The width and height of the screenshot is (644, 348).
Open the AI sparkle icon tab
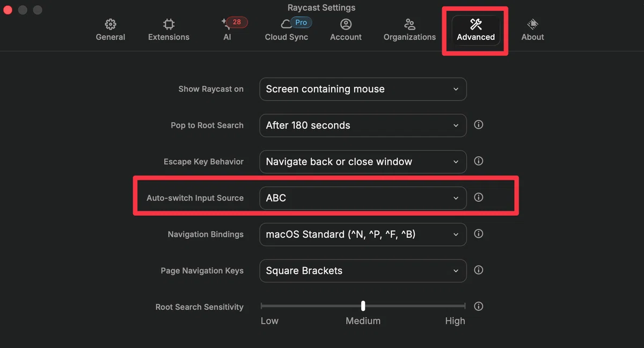click(x=226, y=24)
